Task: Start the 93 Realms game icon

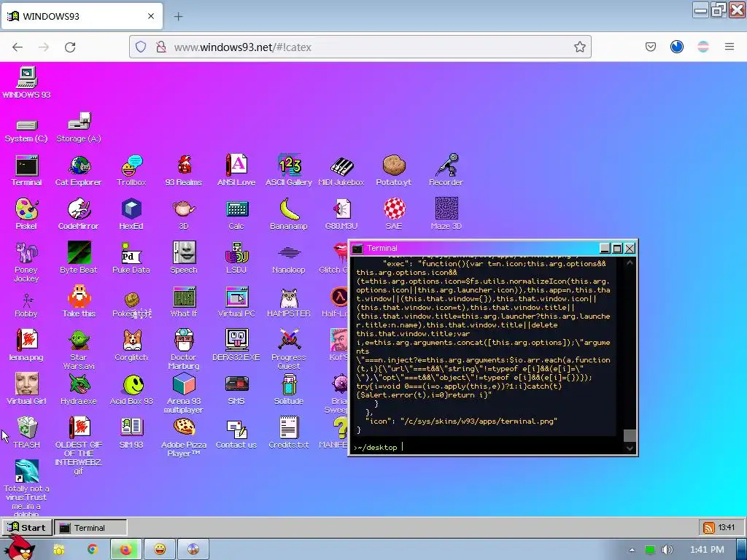Action: click(184, 170)
